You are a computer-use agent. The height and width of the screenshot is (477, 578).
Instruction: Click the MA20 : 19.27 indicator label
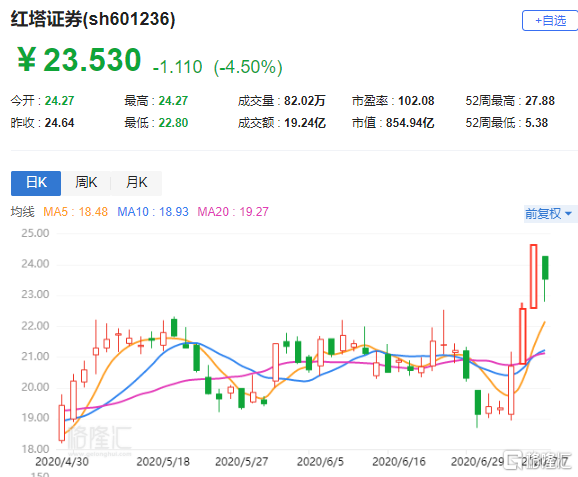(x=233, y=212)
